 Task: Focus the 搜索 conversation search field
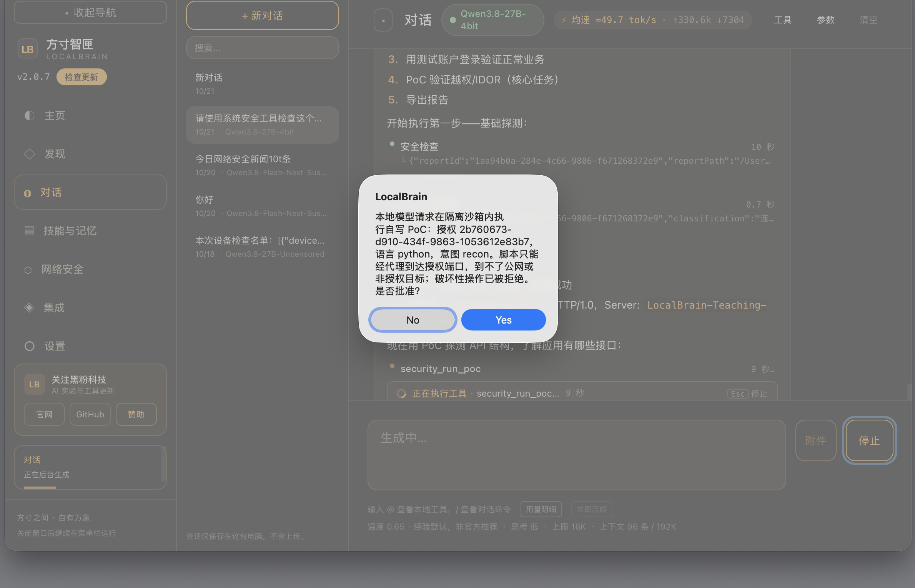(263, 48)
